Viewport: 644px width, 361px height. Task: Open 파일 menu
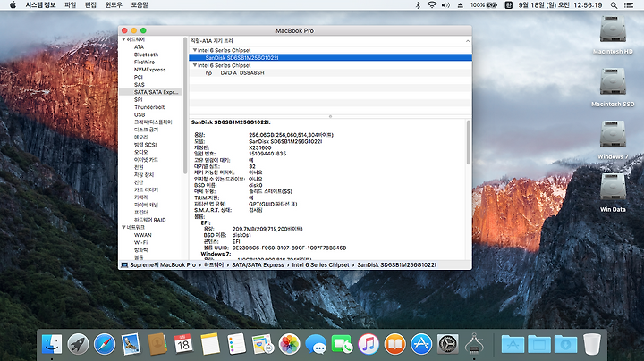click(71, 5)
